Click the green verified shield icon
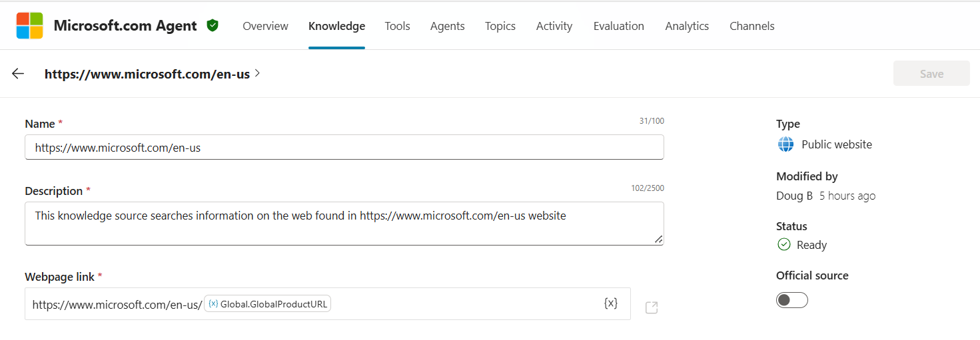980x340 pixels. [213, 26]
